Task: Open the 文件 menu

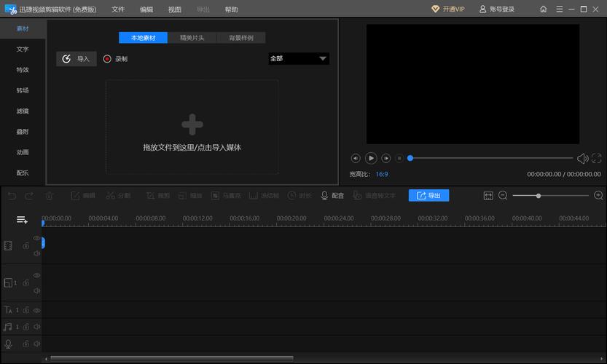Action: coord(118,9)
